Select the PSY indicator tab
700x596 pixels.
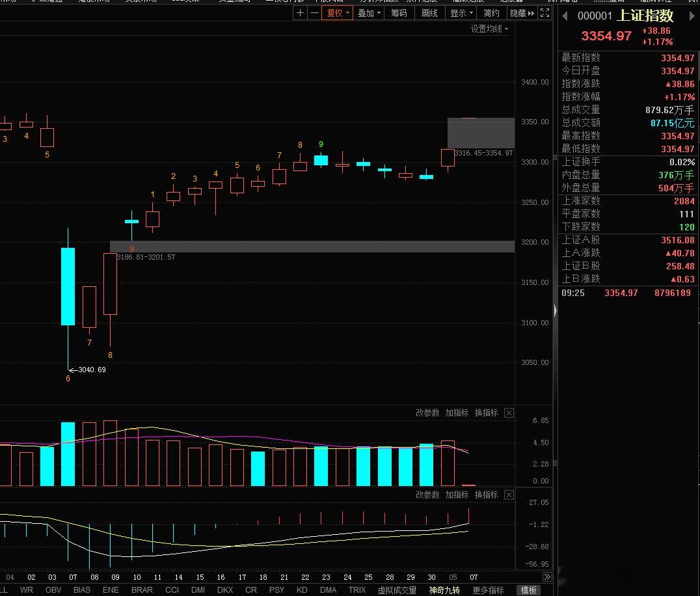[x=276, y=589]
